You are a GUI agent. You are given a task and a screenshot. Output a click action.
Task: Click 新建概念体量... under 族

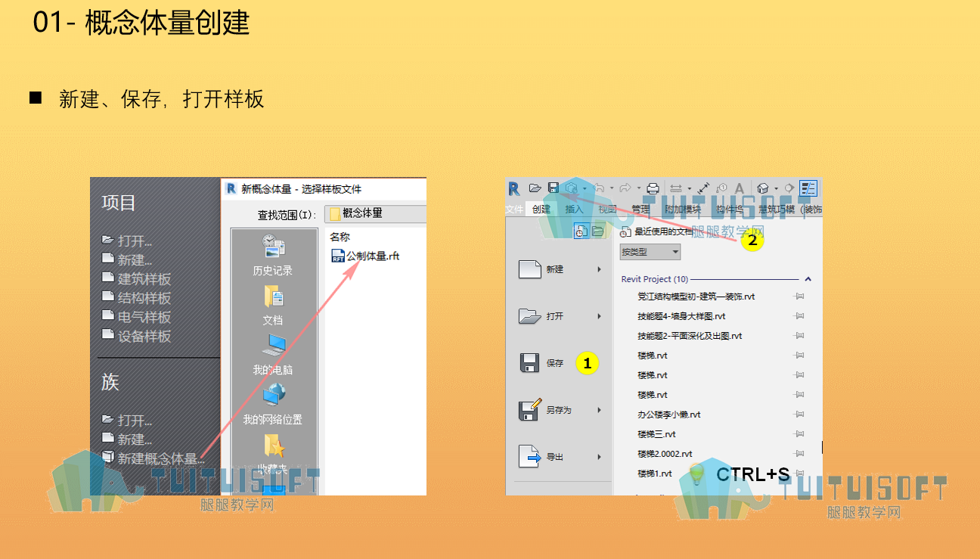(x=160, y=458)
